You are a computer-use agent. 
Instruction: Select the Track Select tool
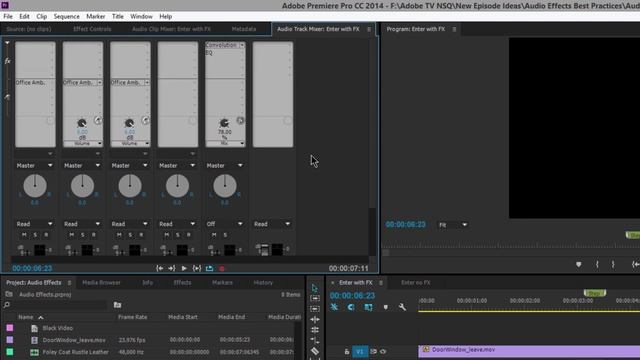315,298
